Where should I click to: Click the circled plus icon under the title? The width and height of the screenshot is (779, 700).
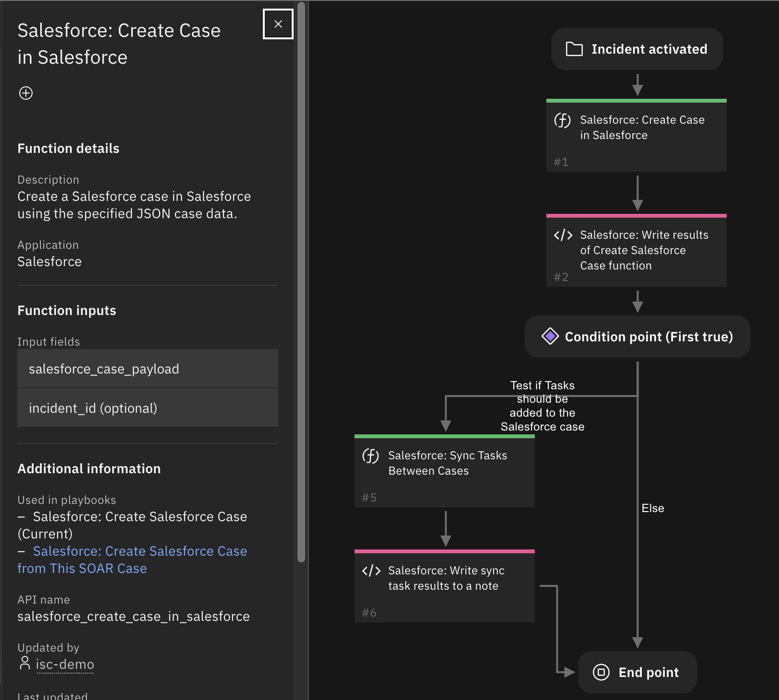(x=26, y=93)
